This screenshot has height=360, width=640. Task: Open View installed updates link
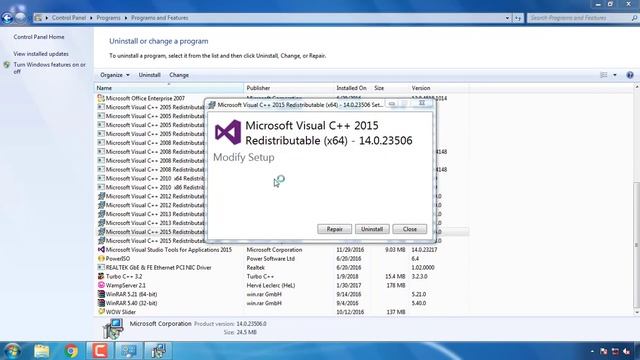pos(41,54)
